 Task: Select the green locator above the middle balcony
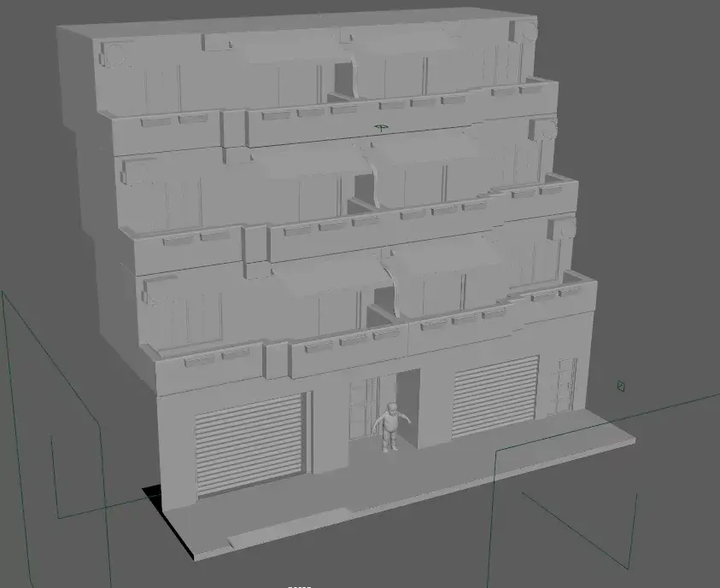(381, 129)
